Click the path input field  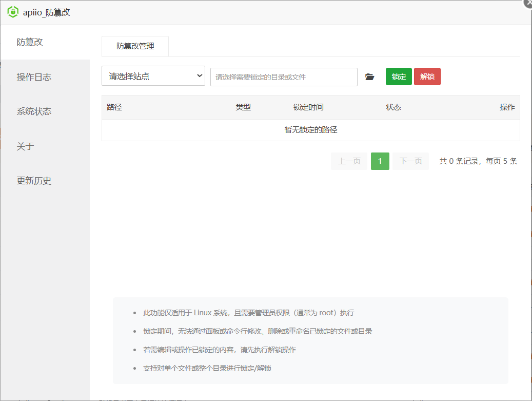(284, 77)
